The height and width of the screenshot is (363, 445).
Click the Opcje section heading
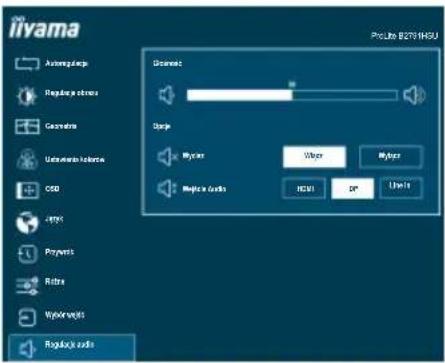[162, 126]
